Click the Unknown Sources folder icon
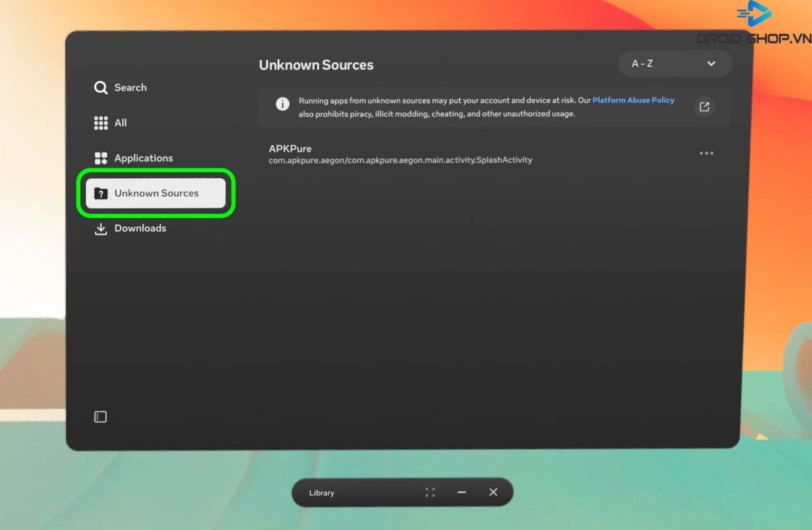Image resolution: width=812 pixels, height=530 pixels. (x=101, y=193)
